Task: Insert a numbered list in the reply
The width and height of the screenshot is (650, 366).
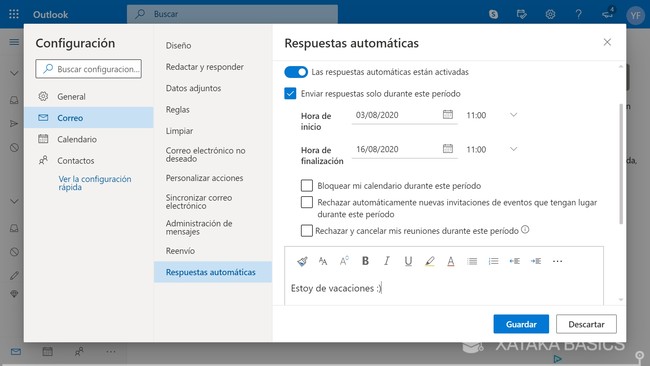Action: pos(493,261)
